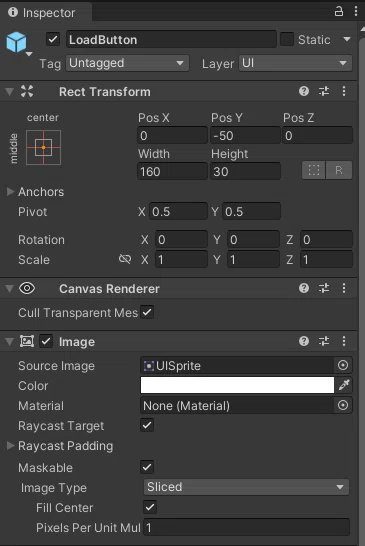Image resolution: width=365 pixels, height=546 pixels.
Task: Collapse the Image component foldout
Action: 10,342
